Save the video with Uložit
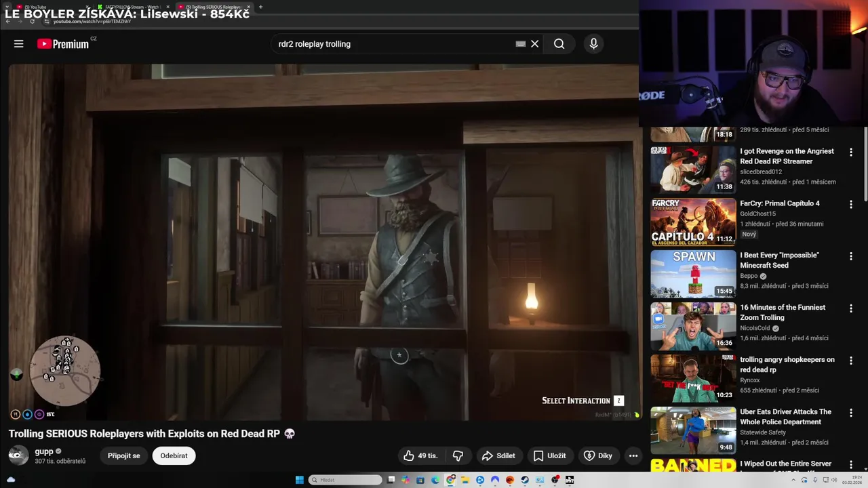This screenshot has height=488, width=868. click(549, 455)
